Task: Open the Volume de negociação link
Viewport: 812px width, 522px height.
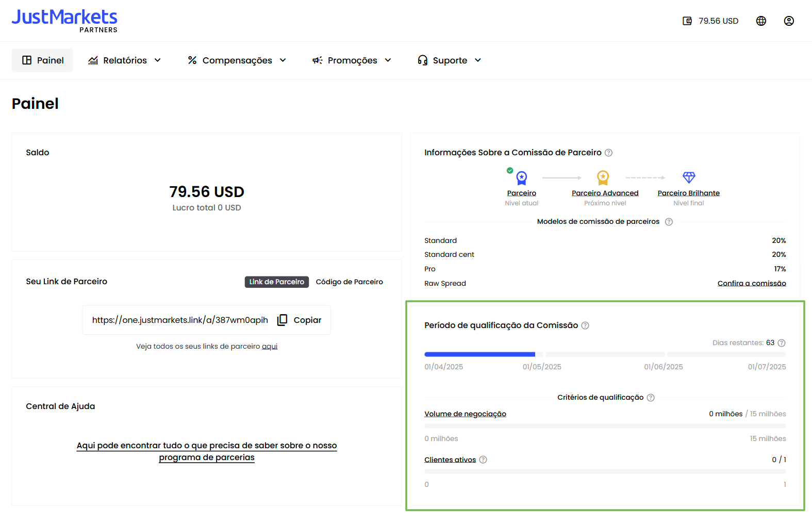Action: pos(465,414)
